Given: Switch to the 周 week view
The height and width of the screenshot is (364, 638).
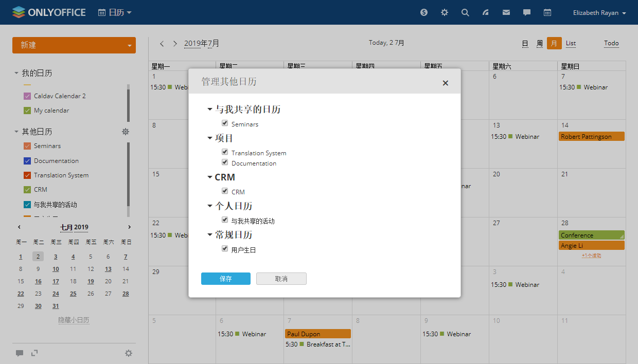Looking at the screenshot, I should coord(540,44).
